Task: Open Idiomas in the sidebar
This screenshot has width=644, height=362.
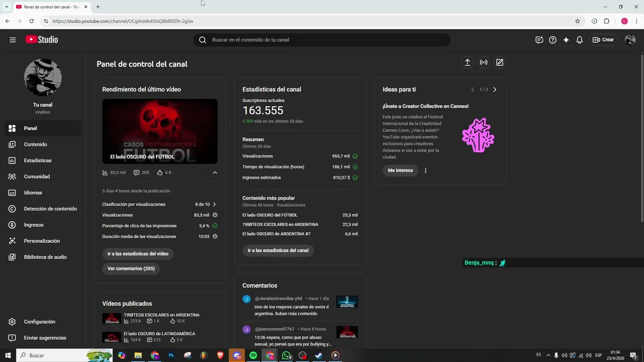Action: point(42,193)
